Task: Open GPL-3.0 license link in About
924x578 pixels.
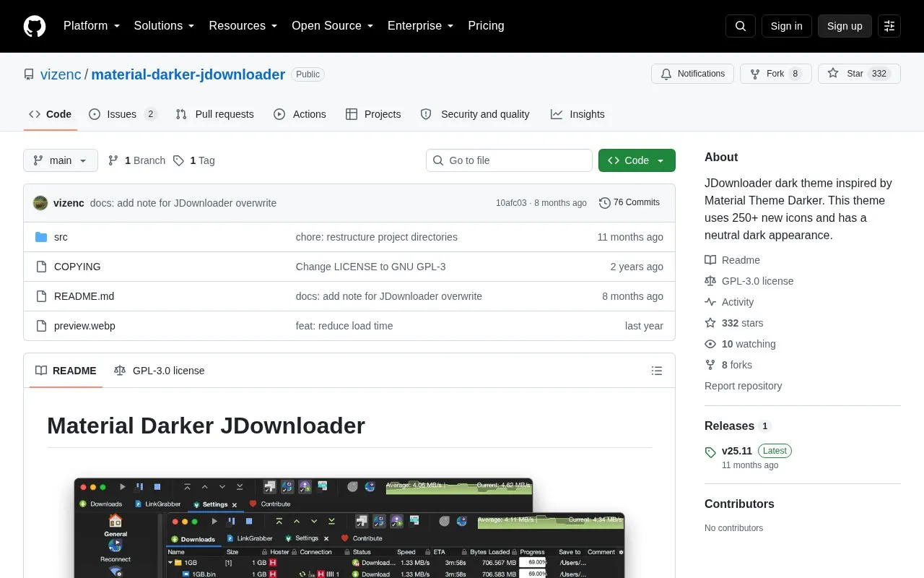Action: pos(749,281)
